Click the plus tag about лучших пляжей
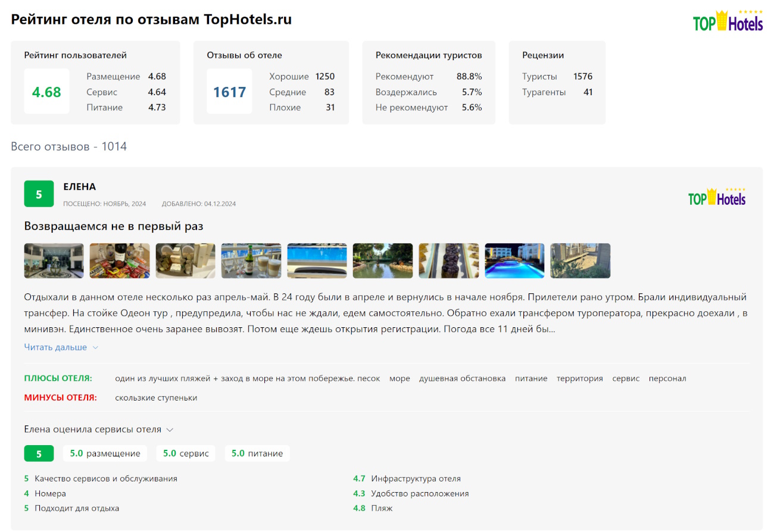Viewport: 774px width, 532px height. click(x=248, y=378)
